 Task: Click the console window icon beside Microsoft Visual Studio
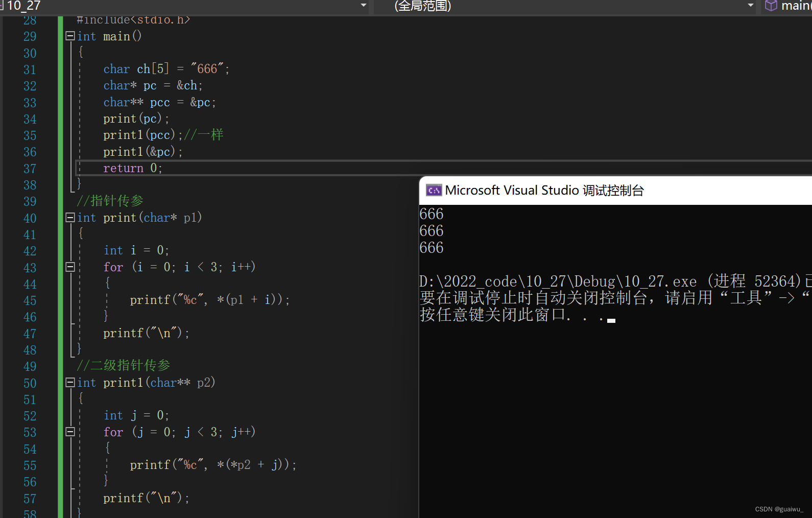(434, 191)
